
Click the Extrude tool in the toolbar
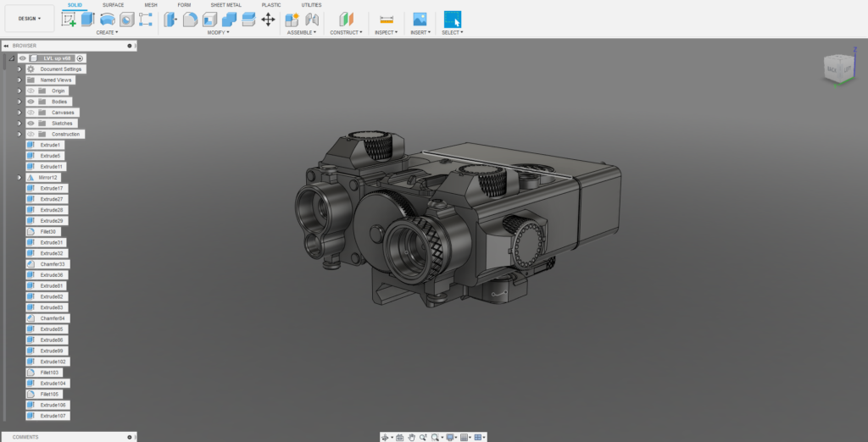[87, 19]
